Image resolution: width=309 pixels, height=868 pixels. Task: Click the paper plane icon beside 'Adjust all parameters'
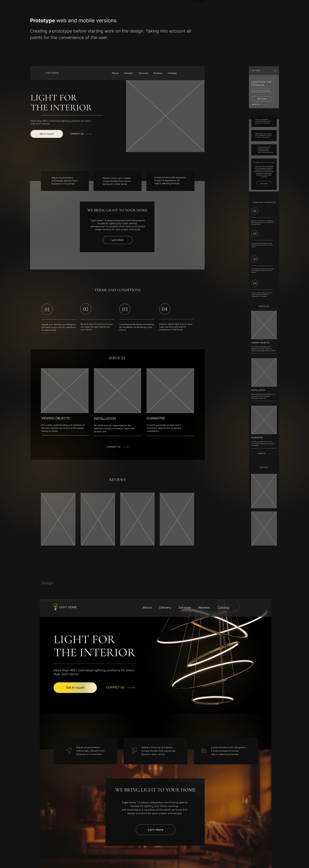(69, 750)
